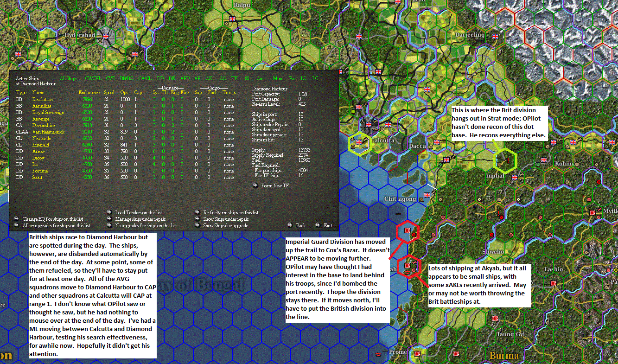Sort ships by the Cap column header

138,93
